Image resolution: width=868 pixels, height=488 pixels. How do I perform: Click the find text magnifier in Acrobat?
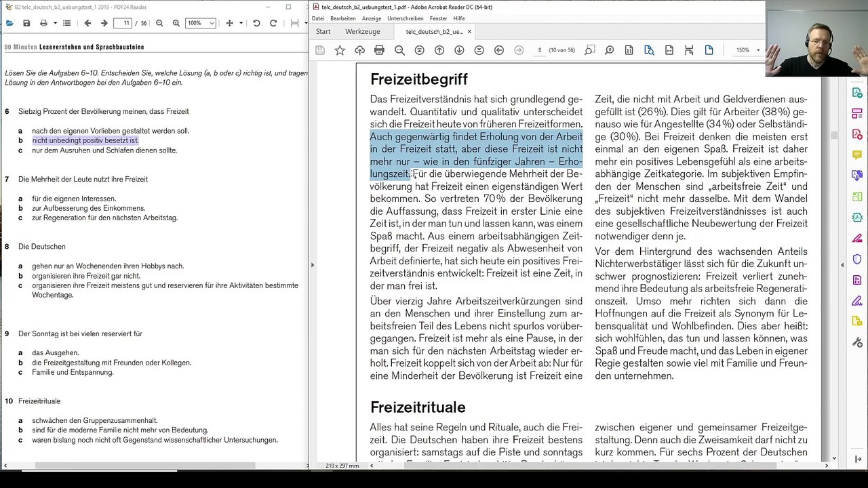399,50
